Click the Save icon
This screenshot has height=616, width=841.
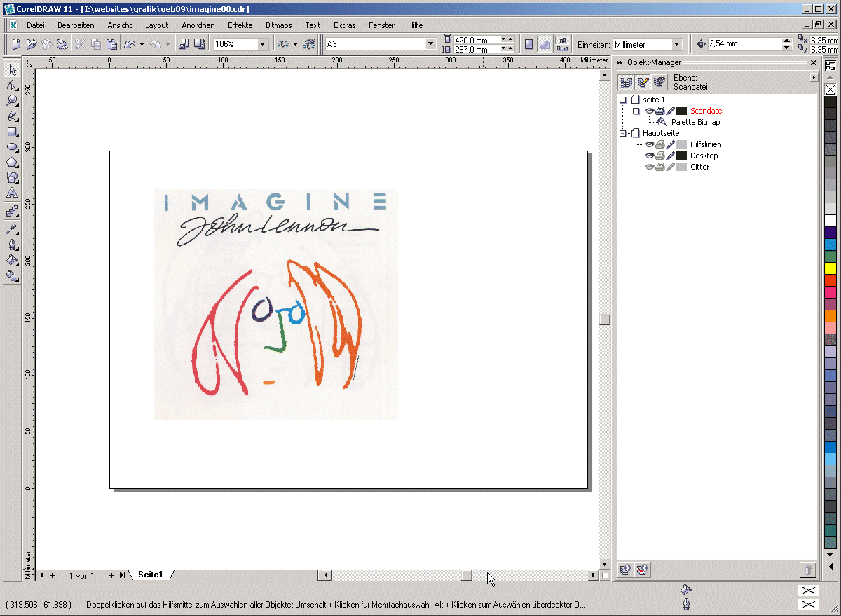(x=47, y=44)
